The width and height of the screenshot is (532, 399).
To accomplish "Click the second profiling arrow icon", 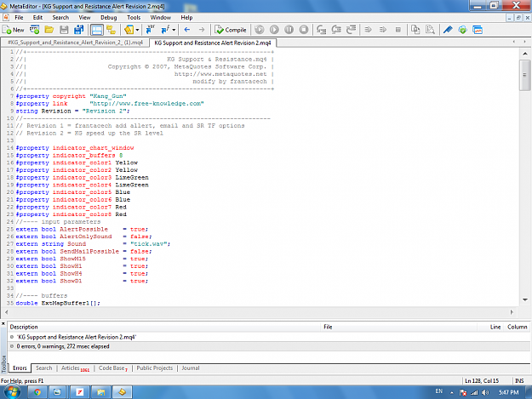I will click(383, 30).
